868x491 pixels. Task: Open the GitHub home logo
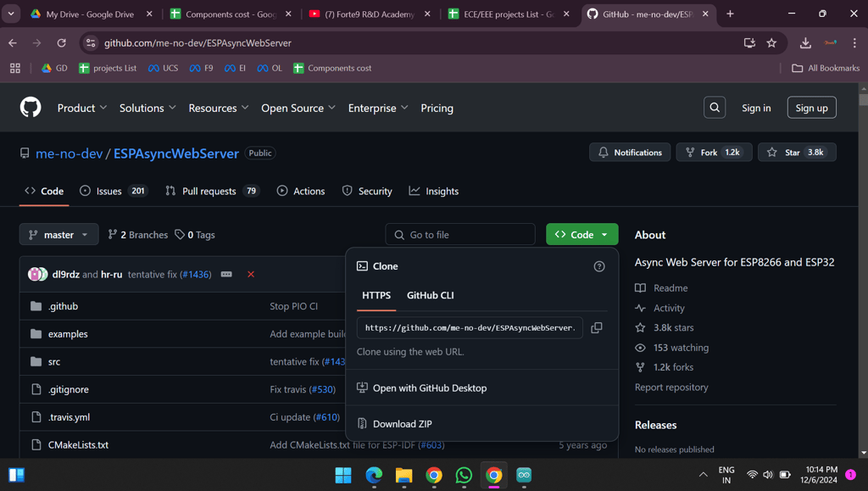[31, 108]
